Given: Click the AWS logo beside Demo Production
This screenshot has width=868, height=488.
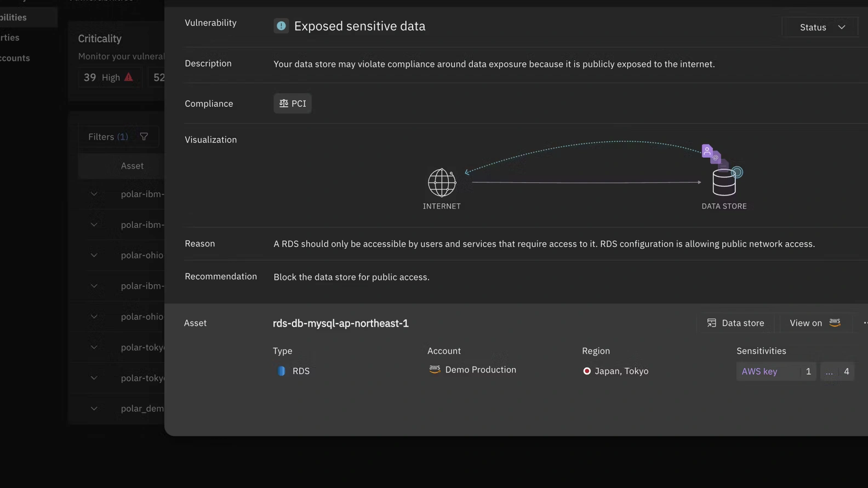Looking at the screenshot, I should click(435, 370).
